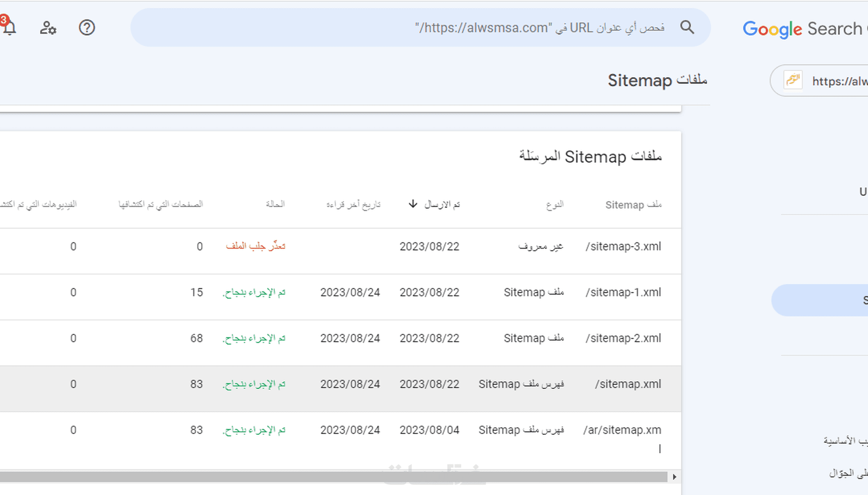Open the /sitemap-3.xml row

coord(623,246)
